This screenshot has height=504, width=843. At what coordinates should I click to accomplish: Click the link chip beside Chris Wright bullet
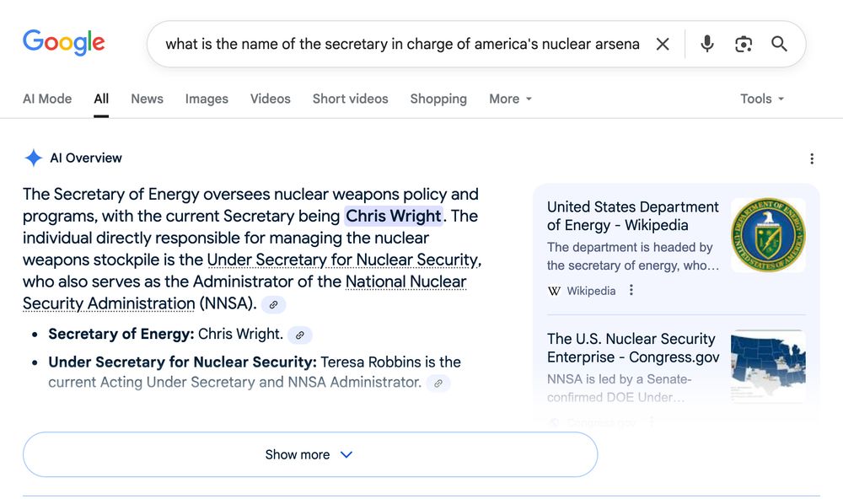pos(299,335)
